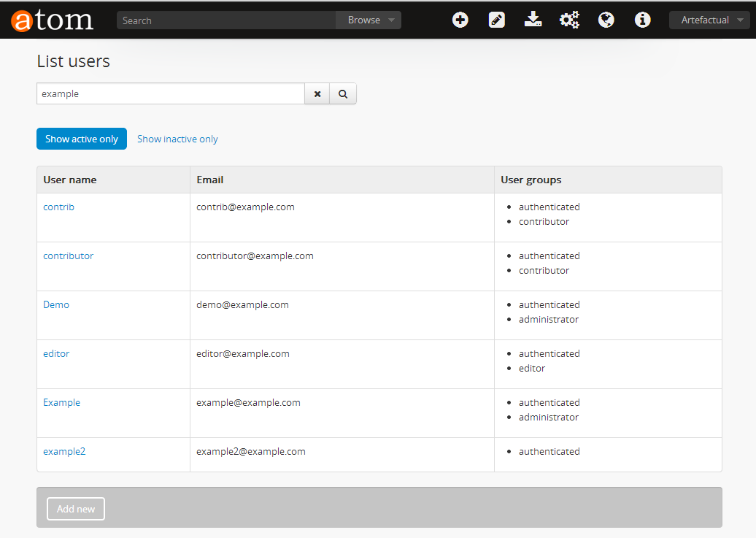Open the Admin gears icon menu
The height and width of the screenshot is (538, 756).
(x=569, y=20)
